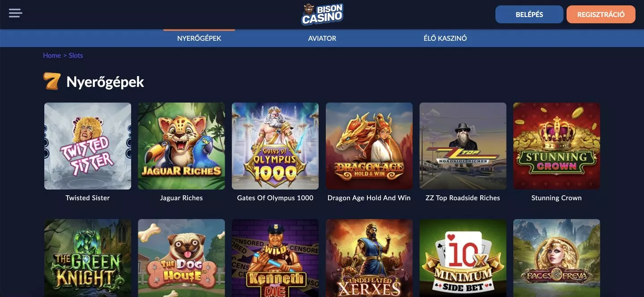644x297 pixels.
Task: Open the Twisted Sister game thumbnail
Action: point(88,146)
